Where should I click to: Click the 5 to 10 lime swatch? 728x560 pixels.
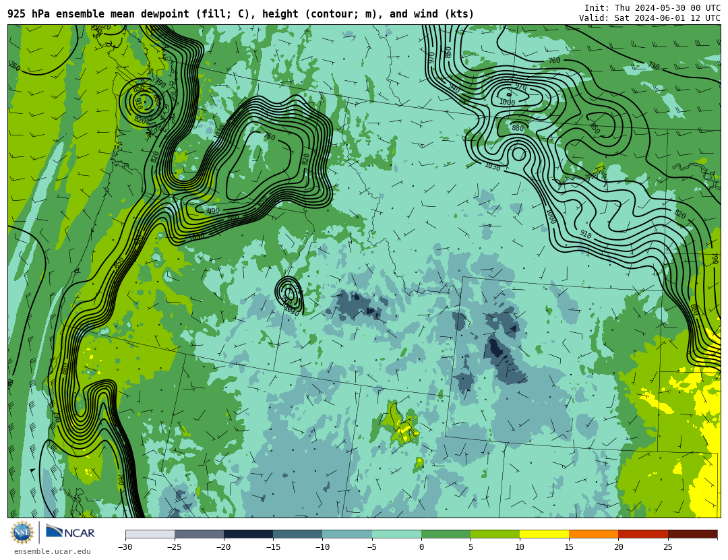[495, 534]
